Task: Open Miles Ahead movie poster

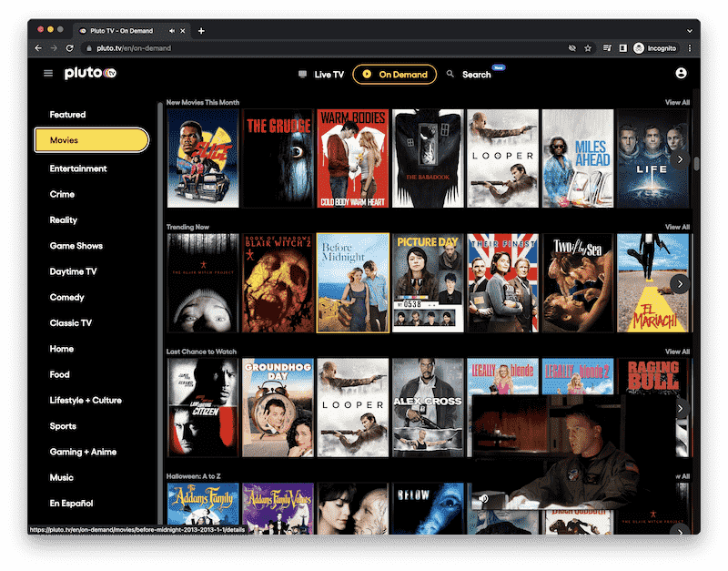Action: pyautogui.click(x=578, y=158)
